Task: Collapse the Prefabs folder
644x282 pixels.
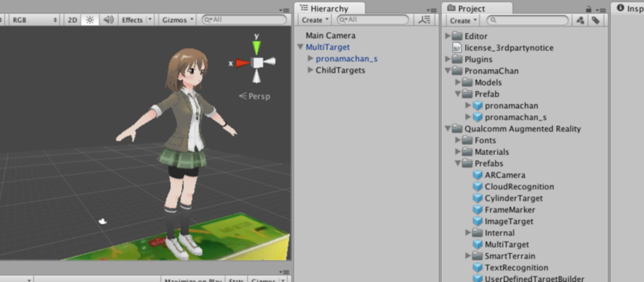Action: coord(458,164)
